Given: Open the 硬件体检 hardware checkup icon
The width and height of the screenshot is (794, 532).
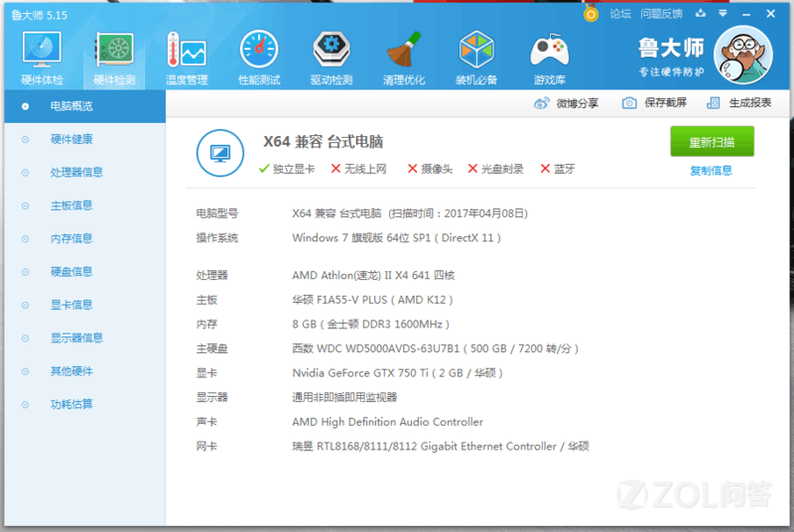Looking at the screenshot, I should coord(42,58).
